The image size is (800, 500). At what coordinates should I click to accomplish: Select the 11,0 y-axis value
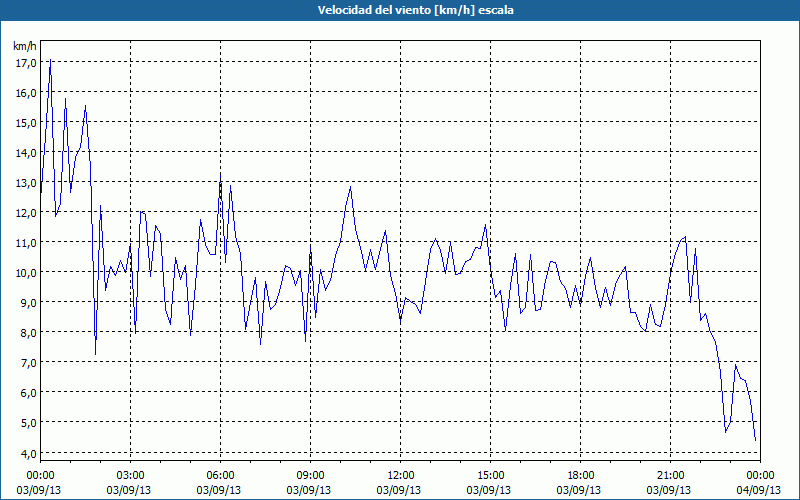tap(26, 243)
